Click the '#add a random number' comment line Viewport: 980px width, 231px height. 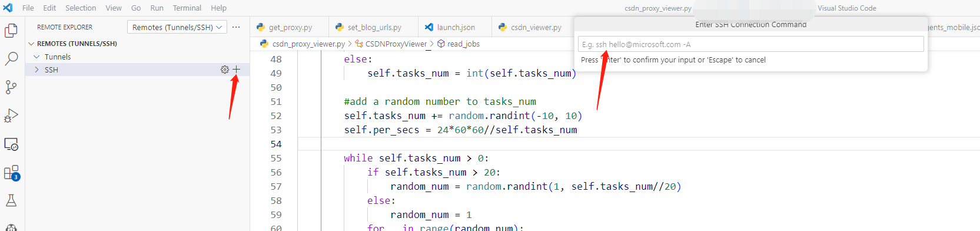(440, 101)
